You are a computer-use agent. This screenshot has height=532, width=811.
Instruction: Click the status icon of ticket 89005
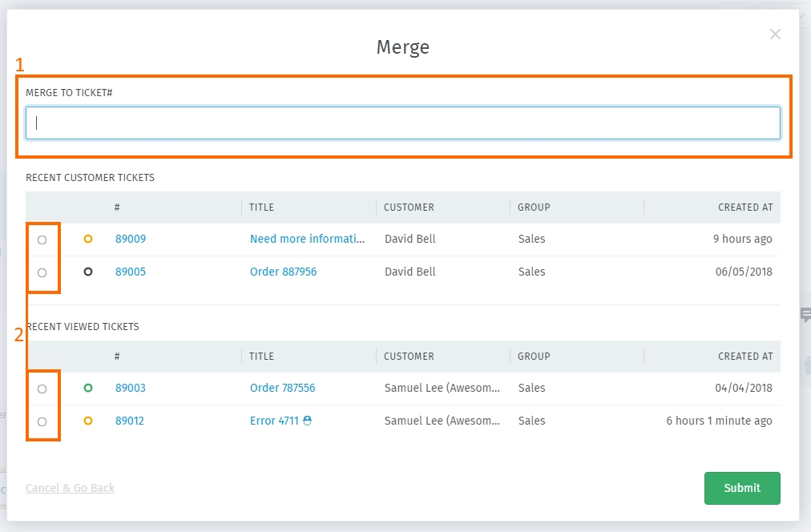[x=88, y=272]
